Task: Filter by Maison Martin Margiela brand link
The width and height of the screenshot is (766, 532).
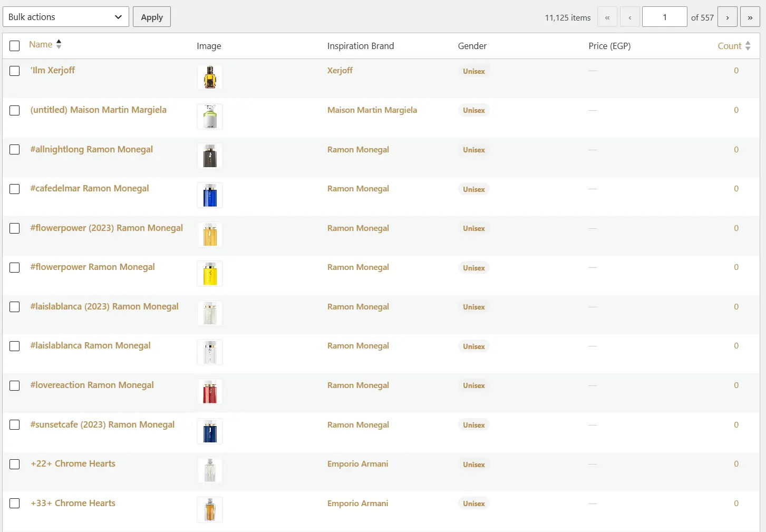Action: click(x=372, y=110)
